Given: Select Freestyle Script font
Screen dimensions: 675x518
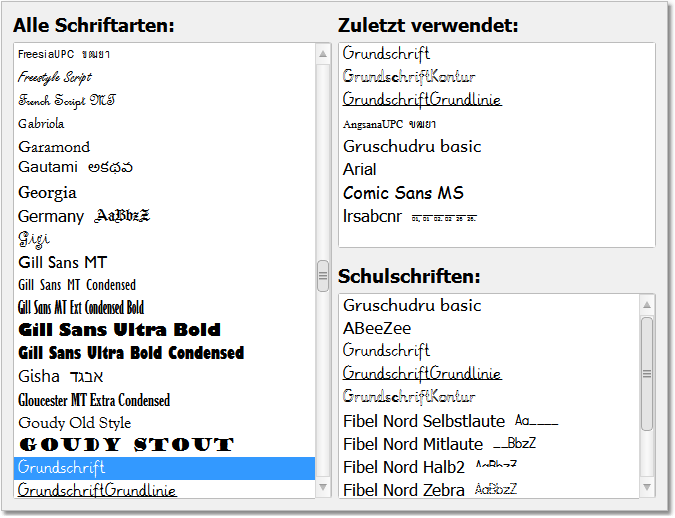Looking at the screenshot, I should [164, 78].
